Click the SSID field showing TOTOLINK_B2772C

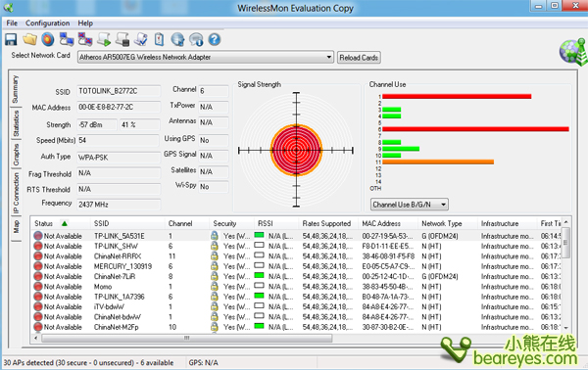119,91
